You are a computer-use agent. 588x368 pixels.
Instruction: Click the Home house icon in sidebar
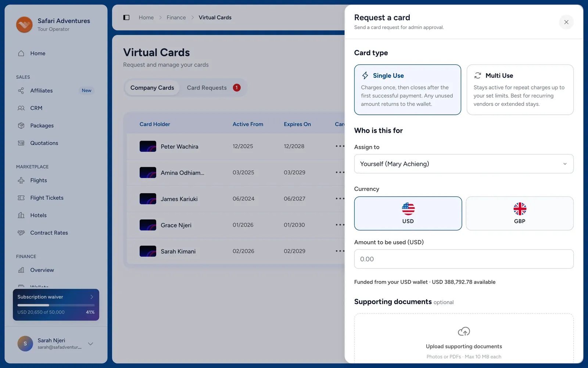pyautogui.click(x=21, y=53)
